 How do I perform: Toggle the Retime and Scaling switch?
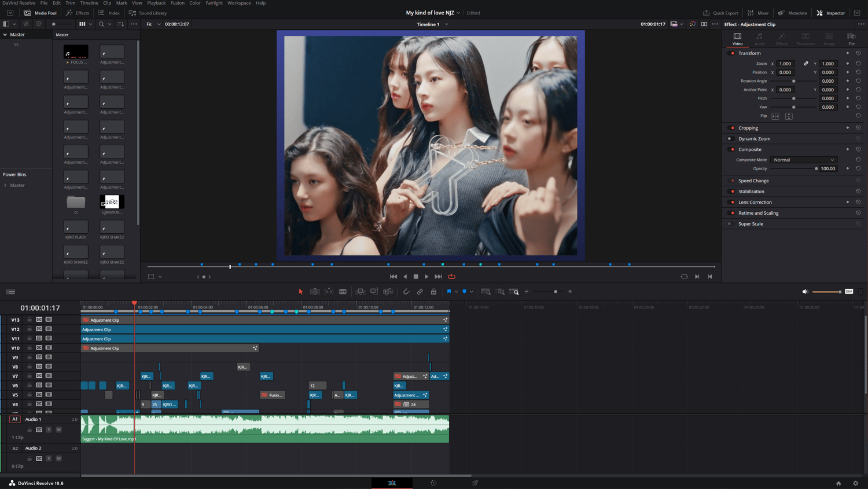(x=731, y=213)
